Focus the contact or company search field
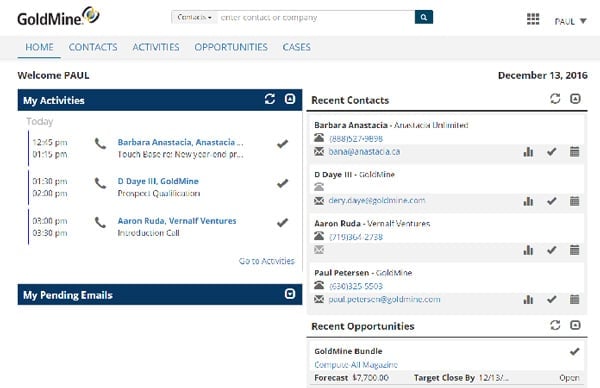This screenshot has height=388, width=600. [316, 17]
